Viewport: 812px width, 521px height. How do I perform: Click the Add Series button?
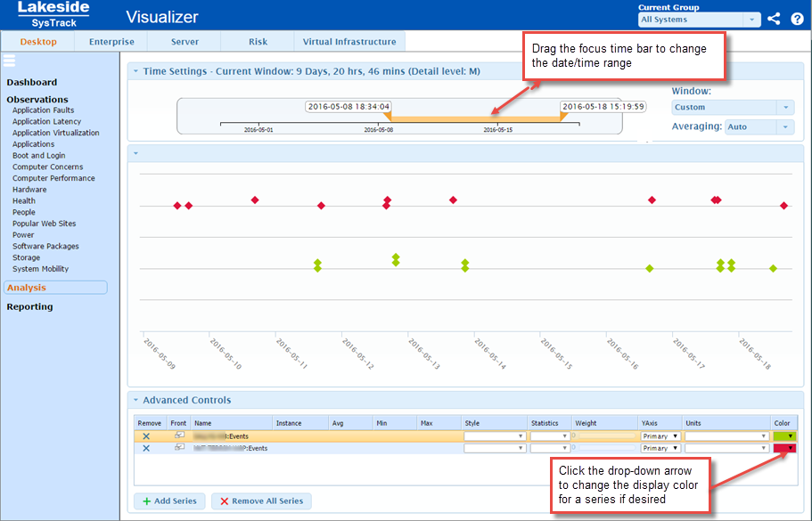click(x=169, y=501)
